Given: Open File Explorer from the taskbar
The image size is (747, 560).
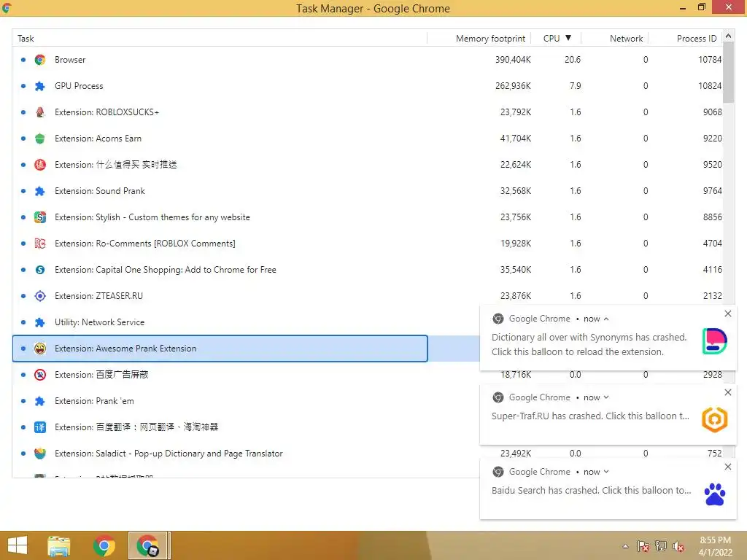Looking at the screenshot, I should tap(59, 545).
